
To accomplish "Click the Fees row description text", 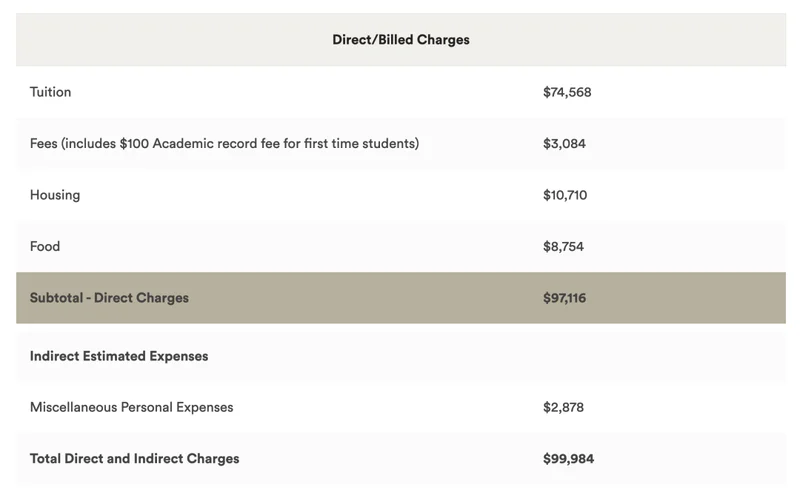I will [x=224, y=143].
